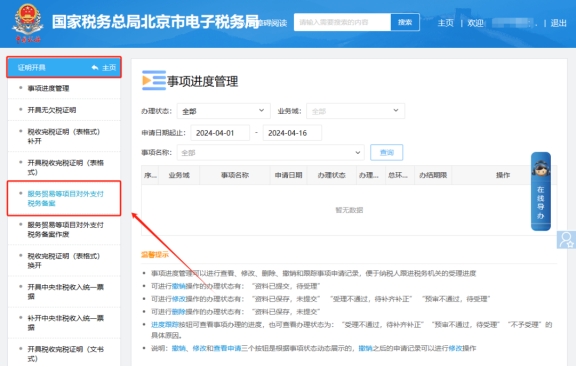Go to 主页 in the top header
576x367 pixels.
pos(446,23)
